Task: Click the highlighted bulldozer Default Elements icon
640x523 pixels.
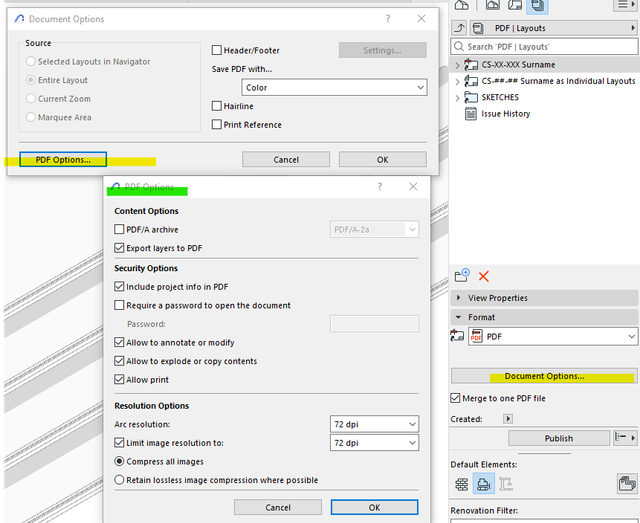Action: tap(484, 484)
